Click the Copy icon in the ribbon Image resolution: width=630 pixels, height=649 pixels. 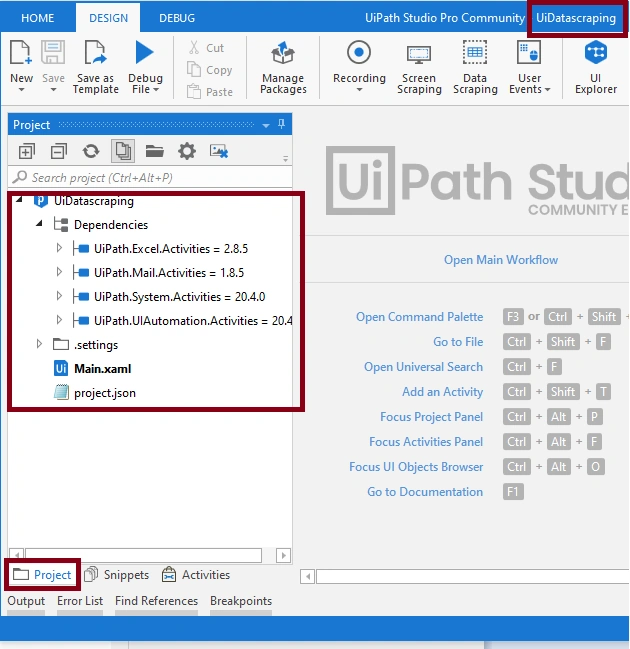pyautogui.click(x=194, y=70)
